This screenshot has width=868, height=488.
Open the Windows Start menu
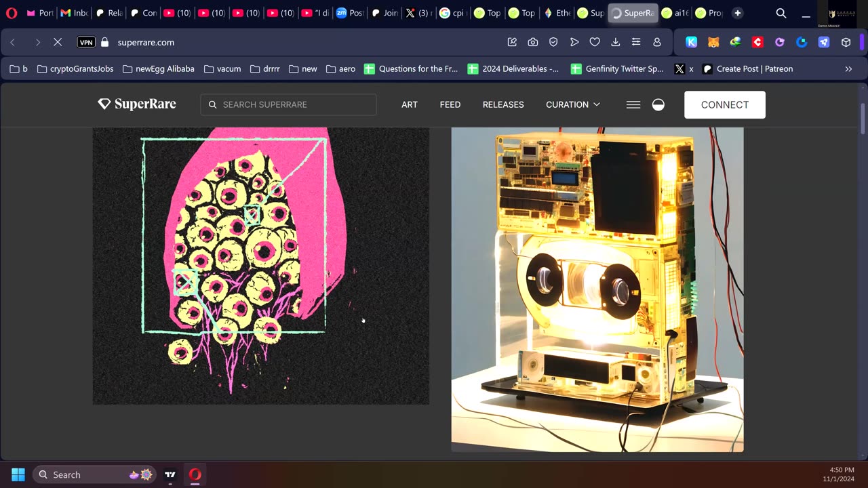click(x=18, y=474)
